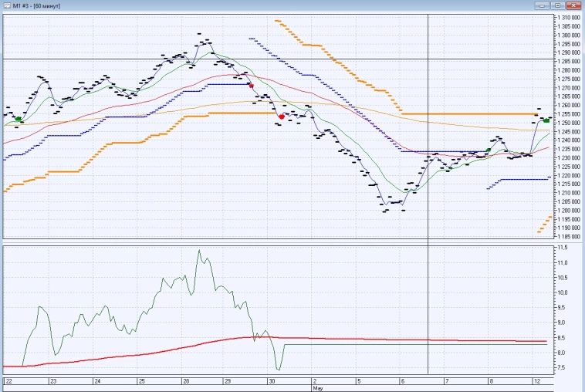Image resolution: width=585 pixels, height=392 pixels.
Task: Close the M1 #3 chart window
Action: pyautogui.click(x=575, y=5)
